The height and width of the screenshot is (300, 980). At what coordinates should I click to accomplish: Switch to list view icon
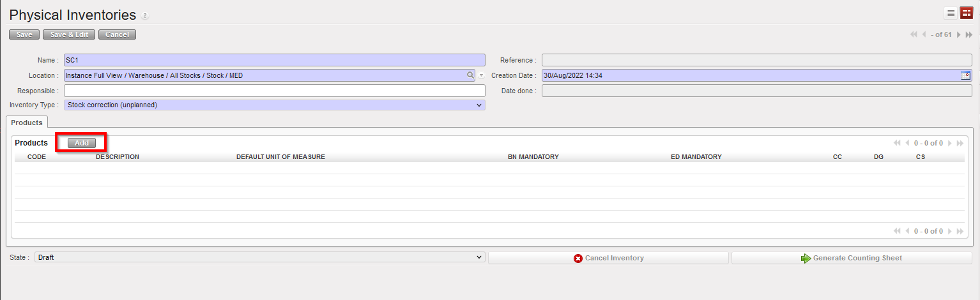click(x=950, y=13)
